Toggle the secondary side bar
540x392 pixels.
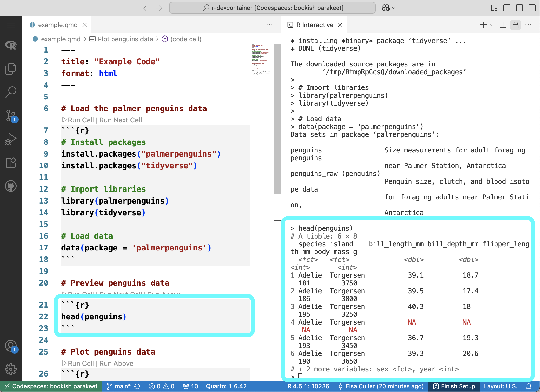click(x=532, y=8)
